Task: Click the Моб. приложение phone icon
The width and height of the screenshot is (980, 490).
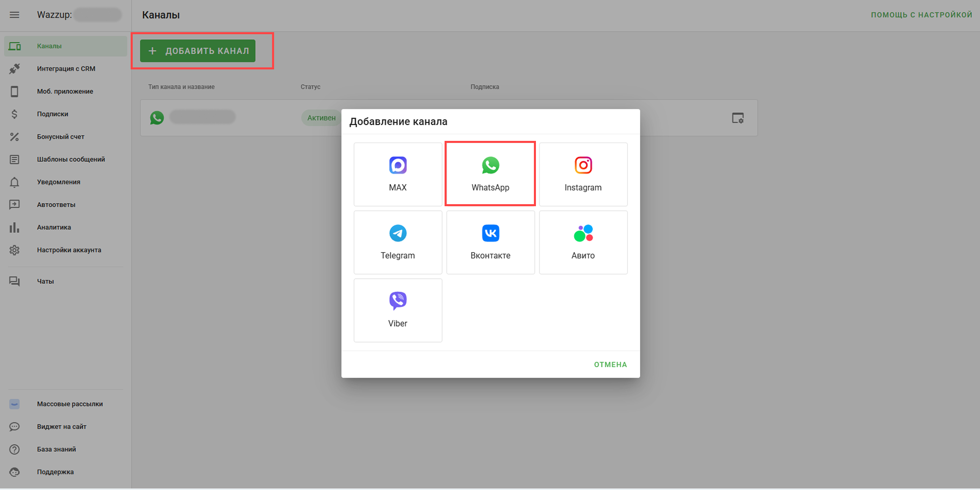Action: [14, 91]
